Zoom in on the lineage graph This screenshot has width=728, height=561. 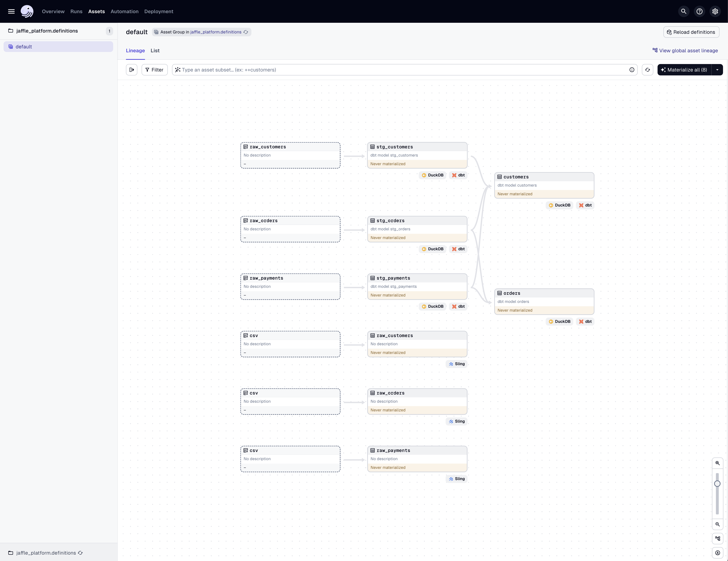pos(717,463)
